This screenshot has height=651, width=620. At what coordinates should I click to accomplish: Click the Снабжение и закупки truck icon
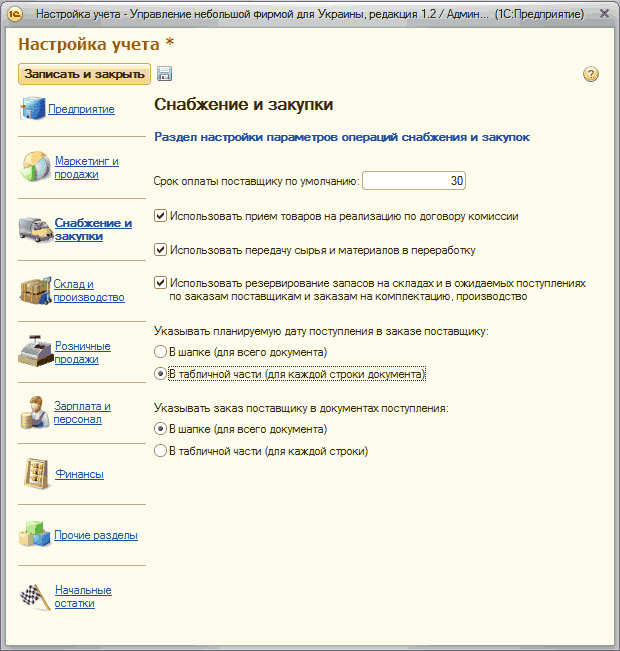tap(36, 229)
